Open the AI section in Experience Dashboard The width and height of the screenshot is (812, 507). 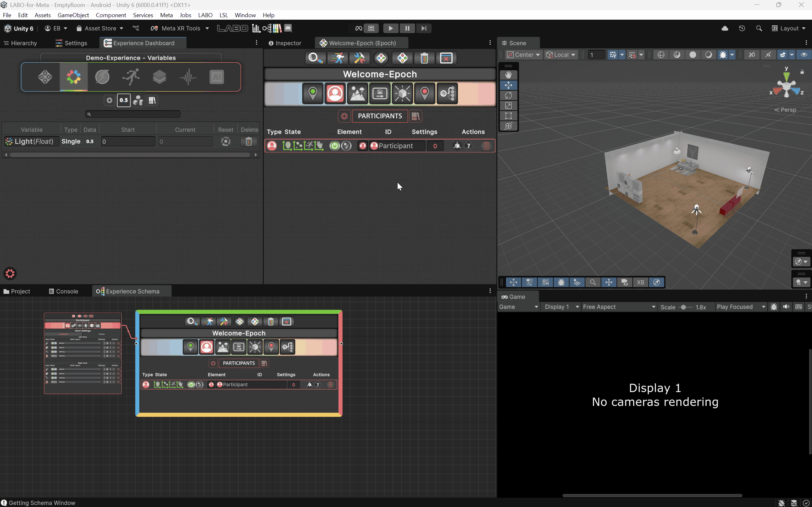216,77
